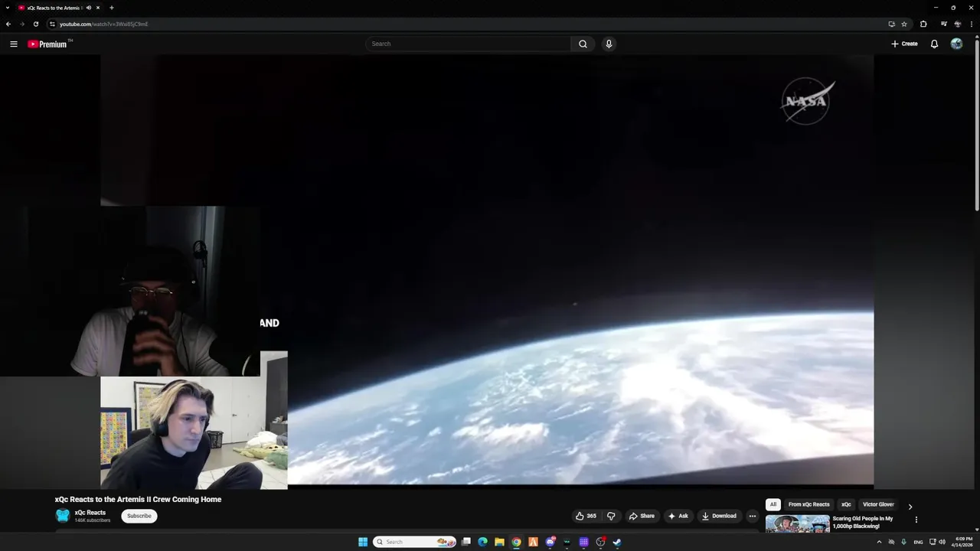Open Chrome profile avatar in toolbar
The height and width of the screenshot is (551, 980).
click(x=958, y=24)
